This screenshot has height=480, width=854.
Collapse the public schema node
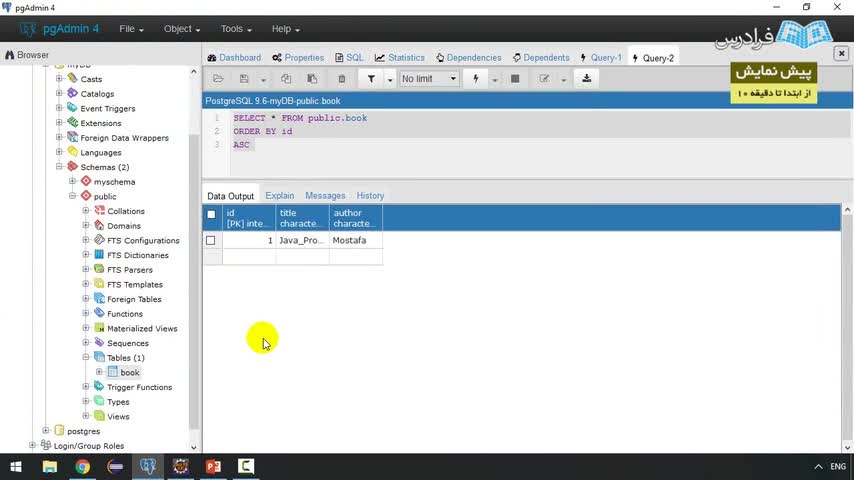[72, 196]
